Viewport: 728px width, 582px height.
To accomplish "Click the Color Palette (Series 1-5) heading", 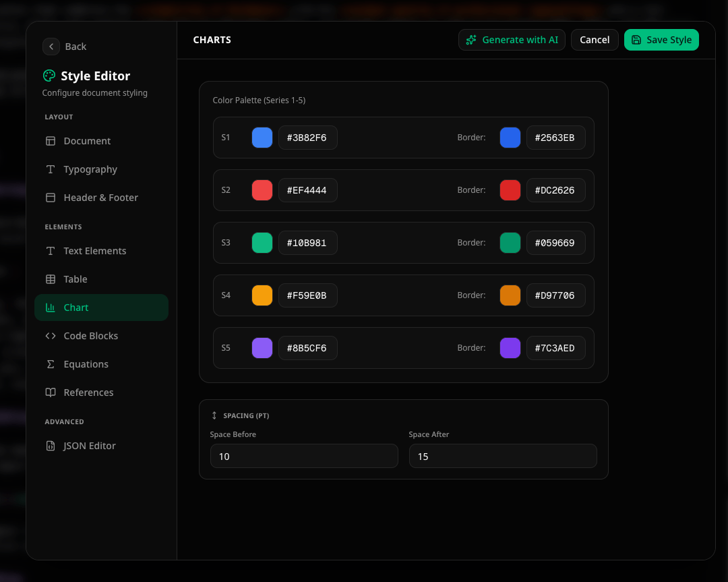I will tap(259, 100).
